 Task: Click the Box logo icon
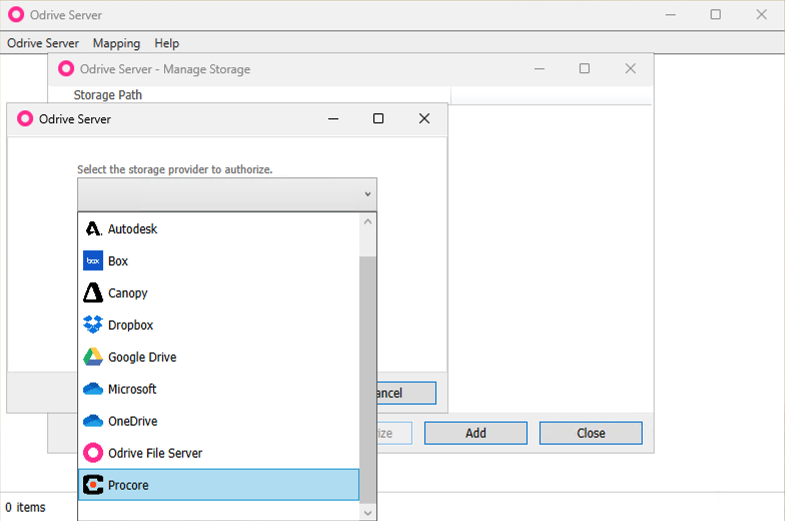pos(93,261)
